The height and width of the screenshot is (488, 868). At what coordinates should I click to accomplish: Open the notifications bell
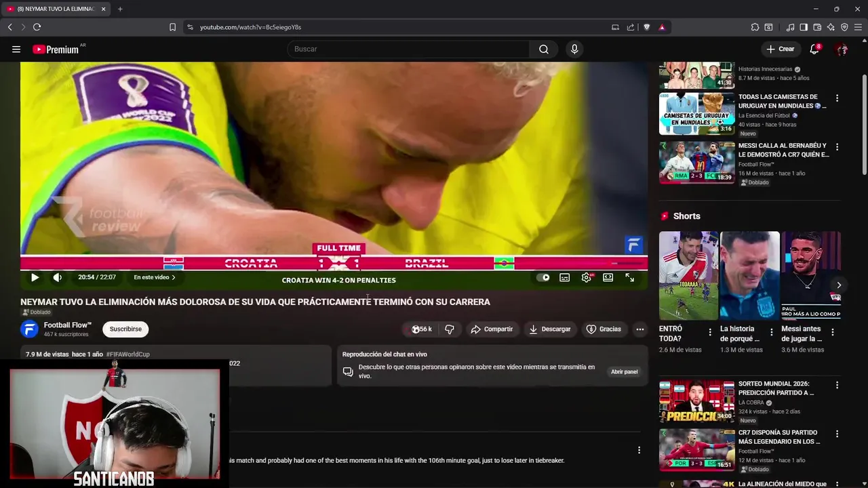pos(814,49)
